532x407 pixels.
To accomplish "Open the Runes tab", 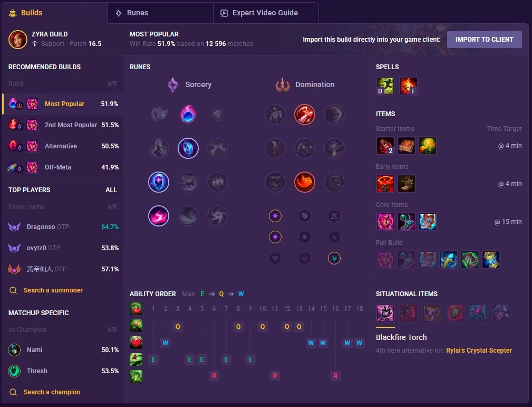I will click(x=160, y=13).
